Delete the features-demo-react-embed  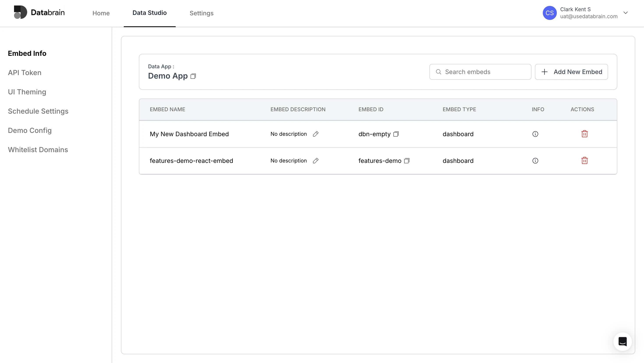click(584, 161)
